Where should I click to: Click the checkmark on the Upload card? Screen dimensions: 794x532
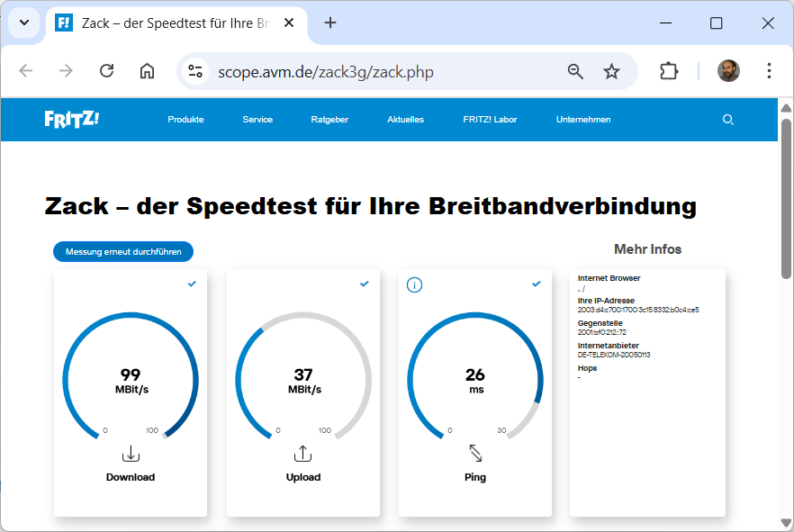[x=365, y=284]
